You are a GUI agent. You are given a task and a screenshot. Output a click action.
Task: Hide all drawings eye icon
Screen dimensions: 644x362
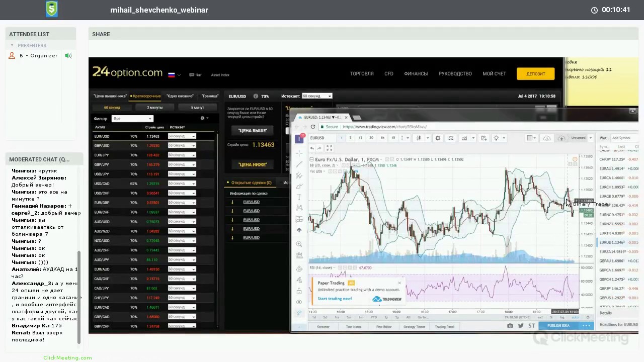(x=299, y=302)
